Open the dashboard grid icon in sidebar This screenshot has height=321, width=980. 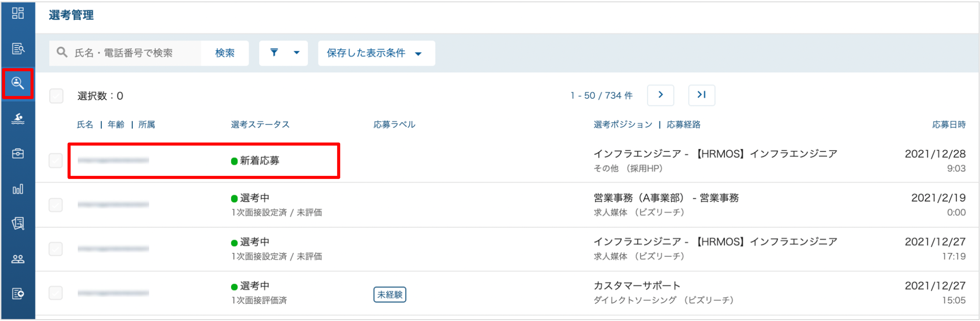click(x=18, y=13)
